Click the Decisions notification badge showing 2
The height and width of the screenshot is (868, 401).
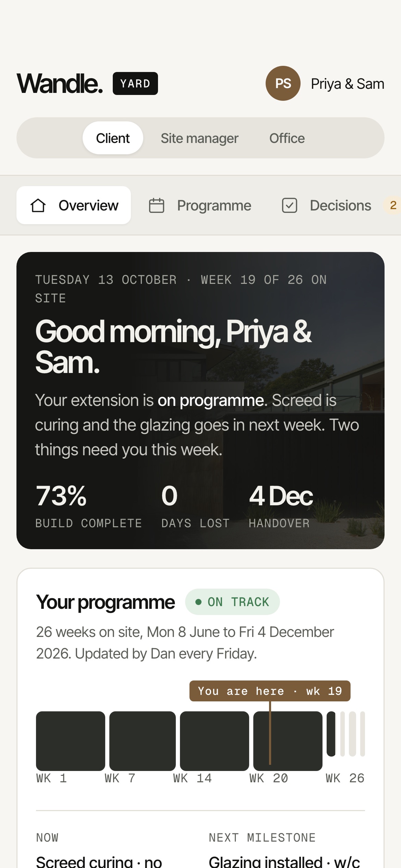click(393, 205)
